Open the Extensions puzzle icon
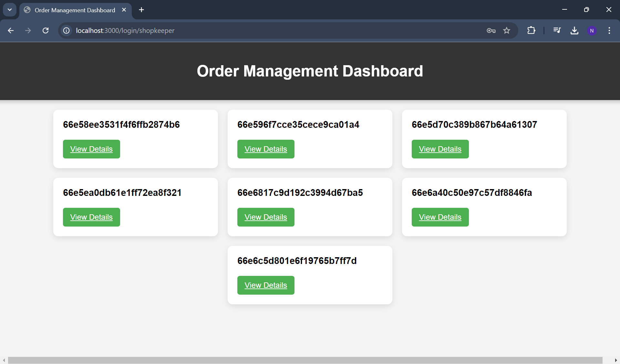 tap(531, 30)
